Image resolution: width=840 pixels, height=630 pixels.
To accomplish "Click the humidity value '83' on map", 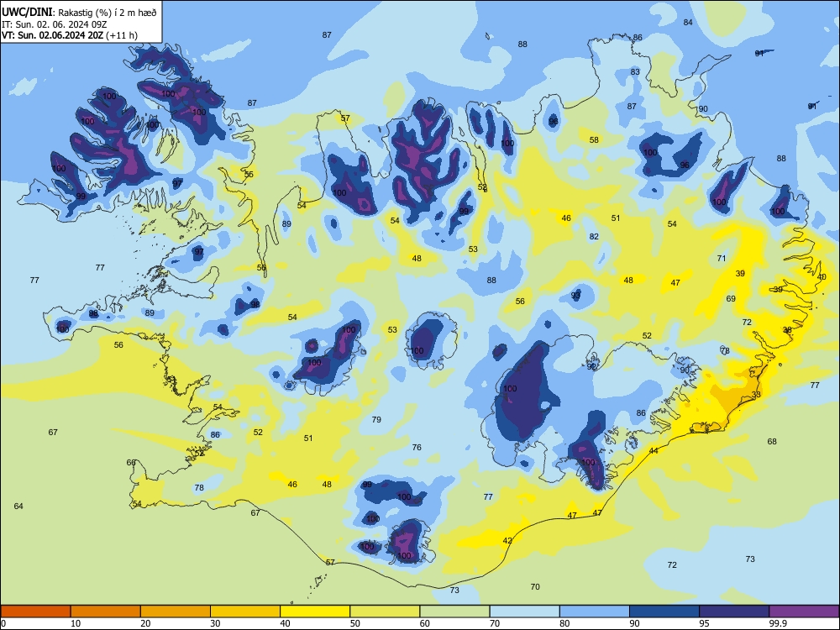I will (x=635, y=71).
